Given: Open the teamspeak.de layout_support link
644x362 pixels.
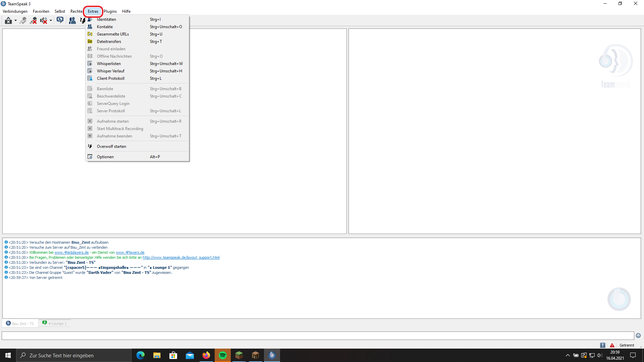Looking at the screenshot, I should [181, 257].
